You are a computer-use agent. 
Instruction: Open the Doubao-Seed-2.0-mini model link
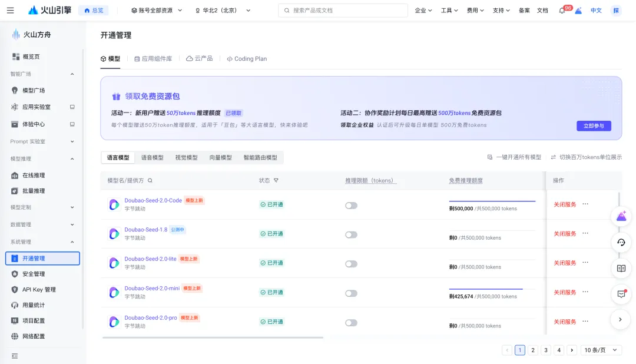152,289
